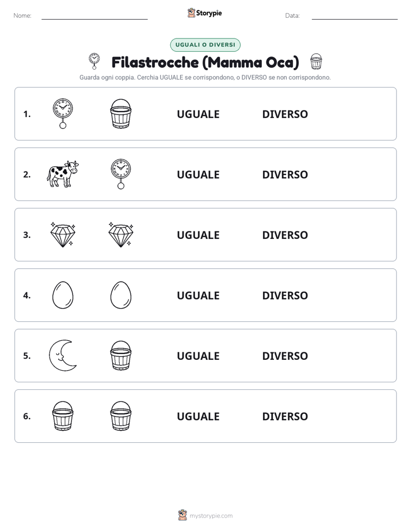This screenshot has height=532, width=411.
Task: Click the right egg in row 4
Action: 121,295
